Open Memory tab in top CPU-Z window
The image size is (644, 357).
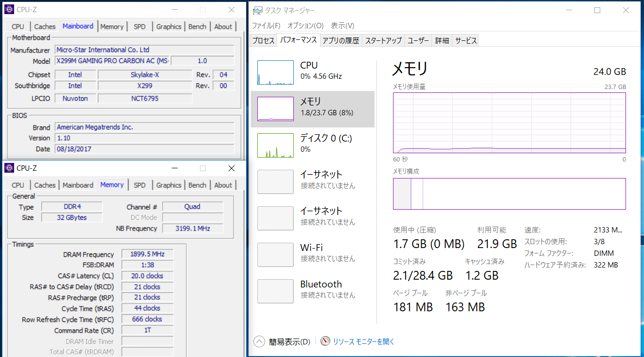pyautogui.click(x=112, y=27)
